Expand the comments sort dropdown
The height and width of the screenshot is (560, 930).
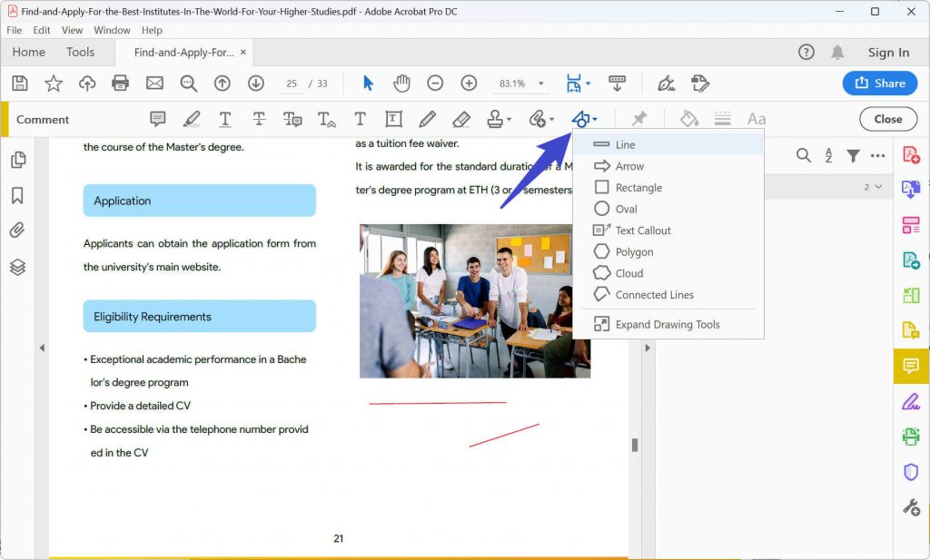pos(827,155)
